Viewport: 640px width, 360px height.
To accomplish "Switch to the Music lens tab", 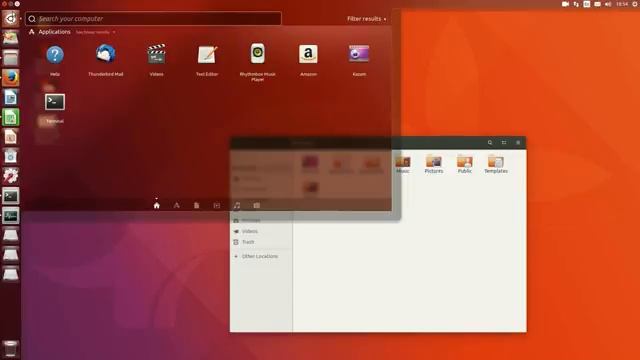I will pos(237,205).
